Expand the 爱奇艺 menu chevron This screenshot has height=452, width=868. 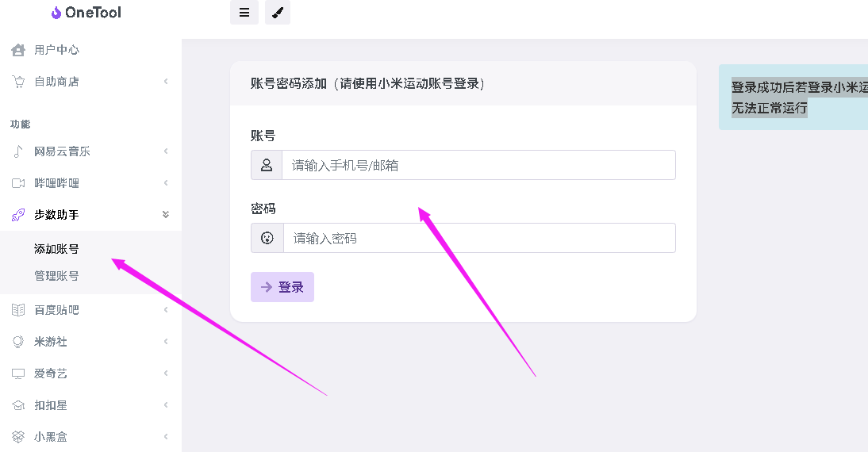pyautogui.click(x=166, y=373)
